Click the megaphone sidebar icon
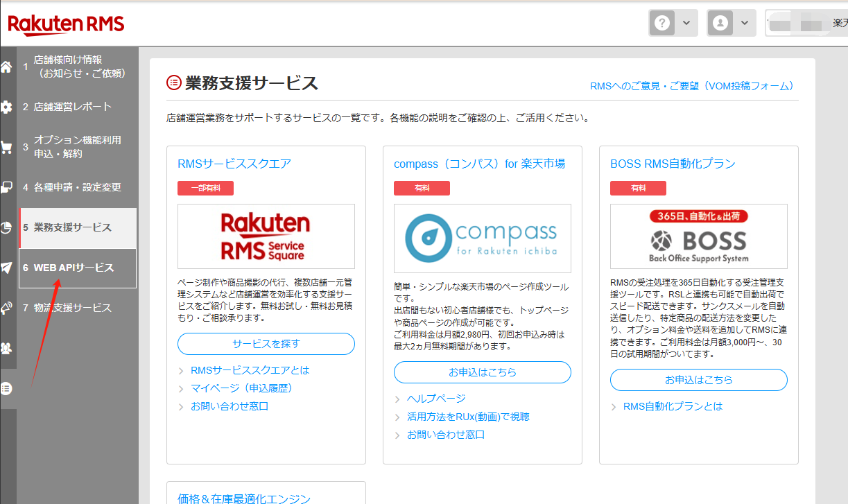The width and height of the screenshot is (848, 504). click(6, 308)
